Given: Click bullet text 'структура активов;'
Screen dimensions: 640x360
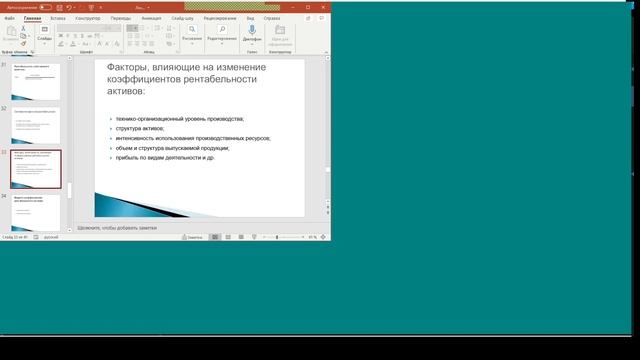Looking at the screenshot, I should pos(140,129).
